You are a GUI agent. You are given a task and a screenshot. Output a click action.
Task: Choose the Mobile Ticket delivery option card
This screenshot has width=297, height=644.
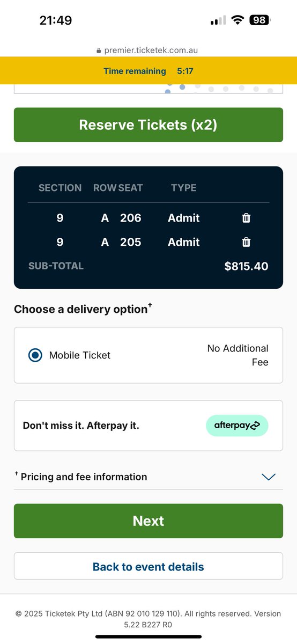[x=148, y=355]
